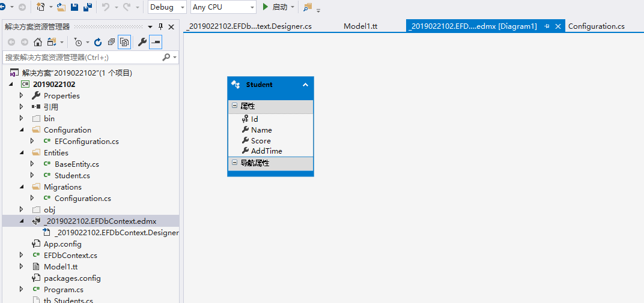Collapse the Configuration folder
Image resolution: width=644 pixels, height=303 pixels.
click(22, 130)
